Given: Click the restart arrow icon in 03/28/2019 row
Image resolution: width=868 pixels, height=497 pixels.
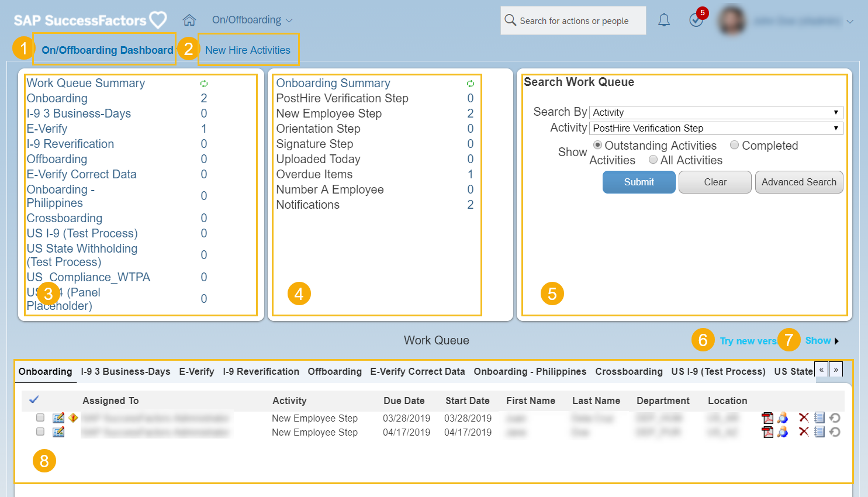Looking at the screenshot, I should point(835,417).
